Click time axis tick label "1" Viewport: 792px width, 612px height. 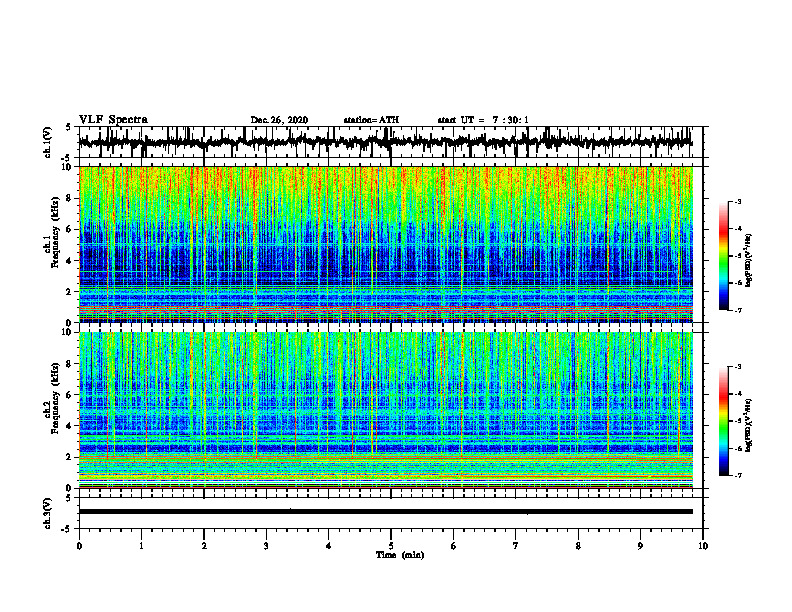point(141,546)
